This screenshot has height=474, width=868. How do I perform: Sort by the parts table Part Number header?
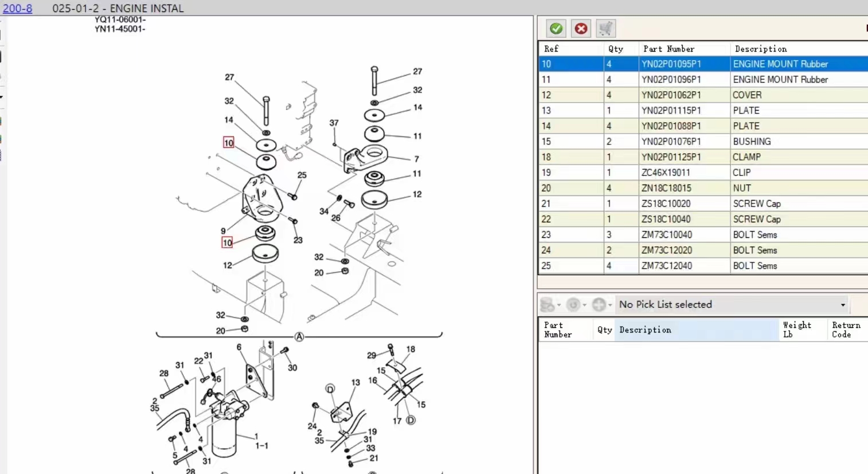tap(685, 49)
